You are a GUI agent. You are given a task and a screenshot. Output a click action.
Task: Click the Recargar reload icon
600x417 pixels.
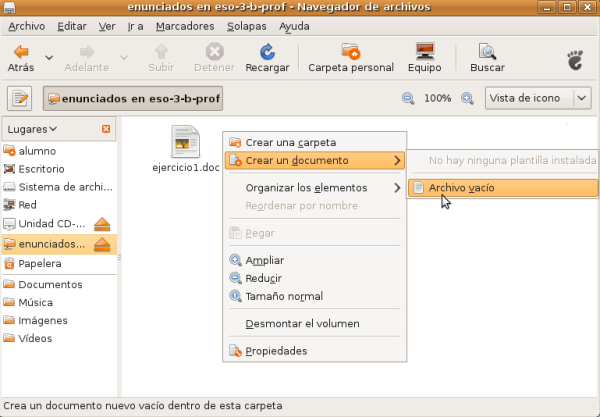pyautogui.click(x=267, y=51)
